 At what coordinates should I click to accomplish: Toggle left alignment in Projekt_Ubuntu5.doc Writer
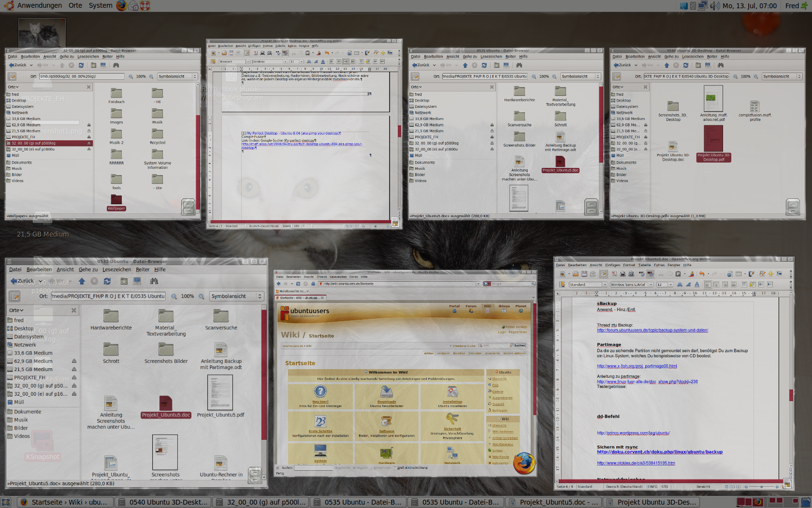click(x=708, y=284)
